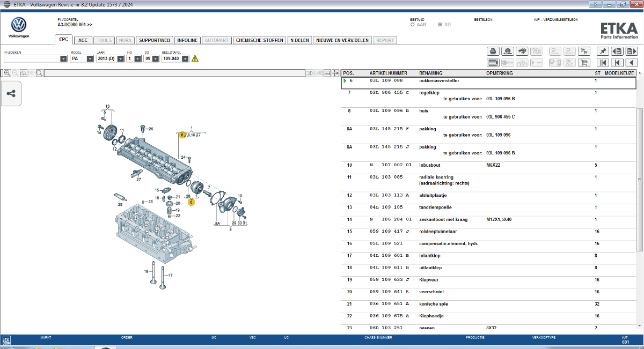The width and height of the screenshot is (644, 349).
Task: Expand the JAAR dropdown 2013 (D)
Action: (120, 59)
